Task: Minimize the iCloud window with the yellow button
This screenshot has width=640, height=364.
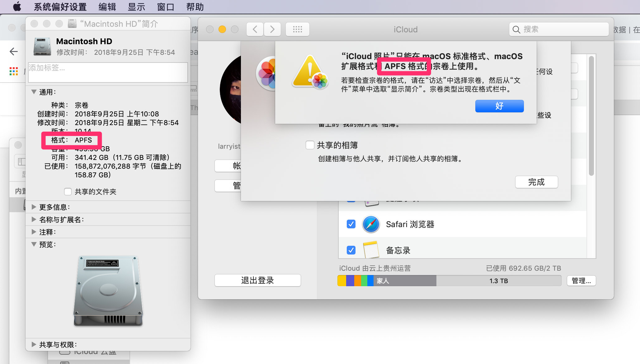Action: pos(222,29)
